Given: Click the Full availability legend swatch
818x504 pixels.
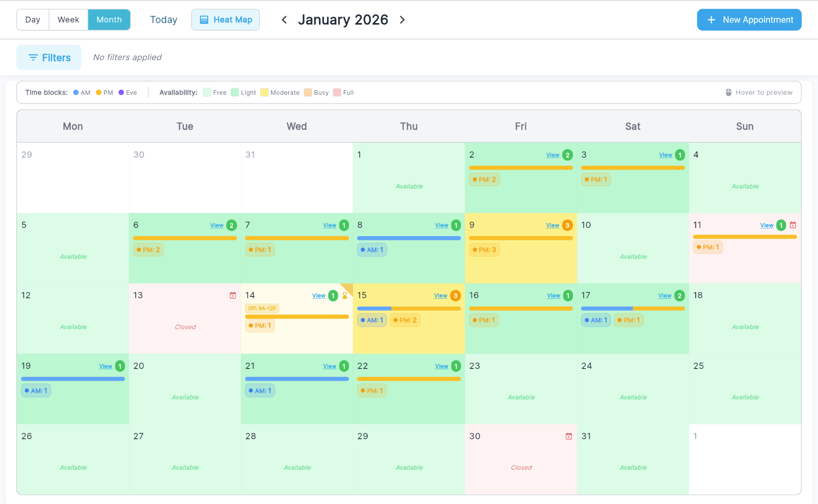Looking at the screenshot, I should pyautogui.click(x=337, y=92).
